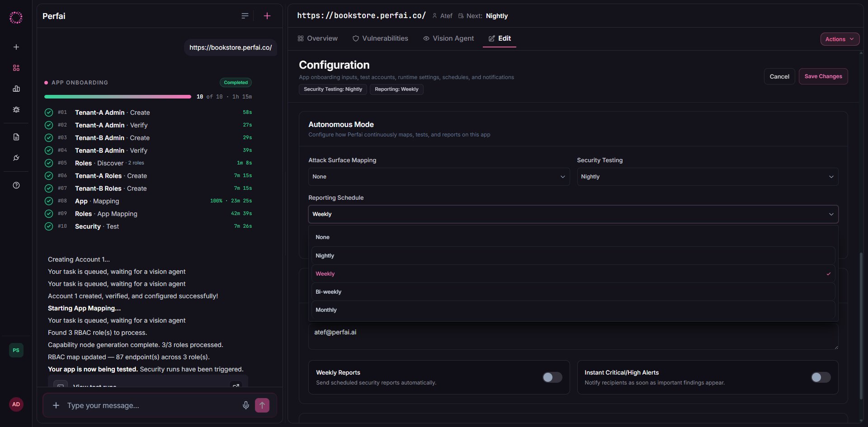Switch to the Edit tab

tap(500, 38)
